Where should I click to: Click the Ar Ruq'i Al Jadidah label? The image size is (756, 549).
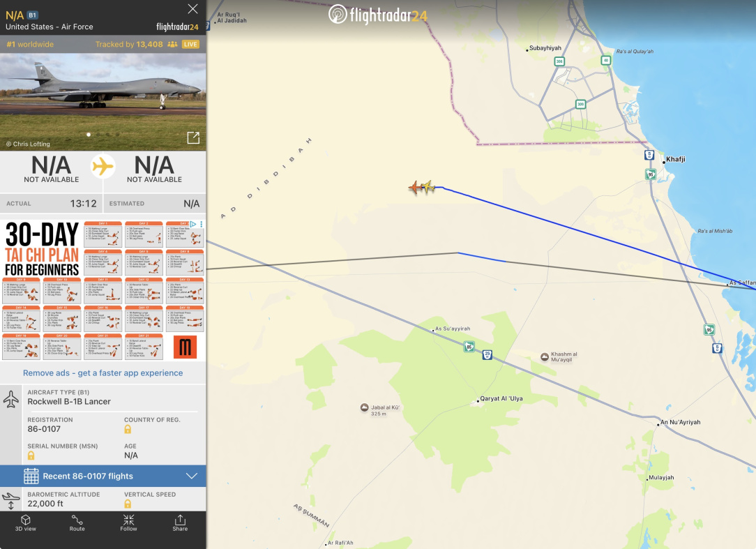tap(232, 18)
